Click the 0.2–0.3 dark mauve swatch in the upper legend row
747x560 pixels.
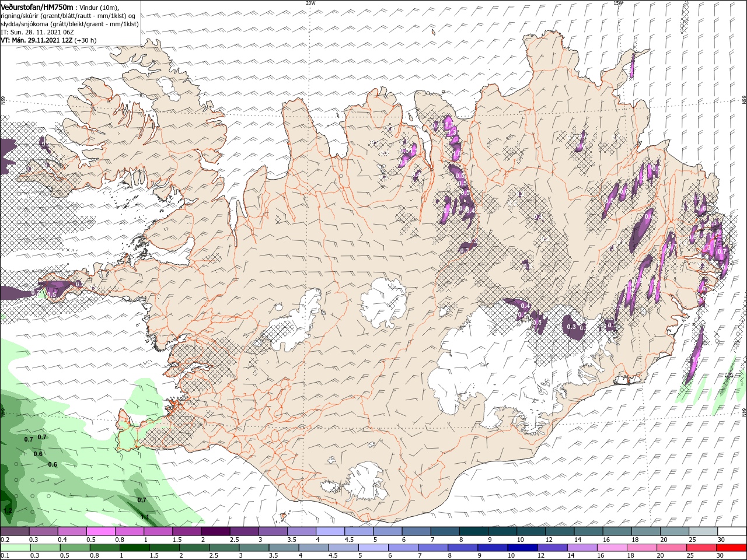[x=15, y=531]
